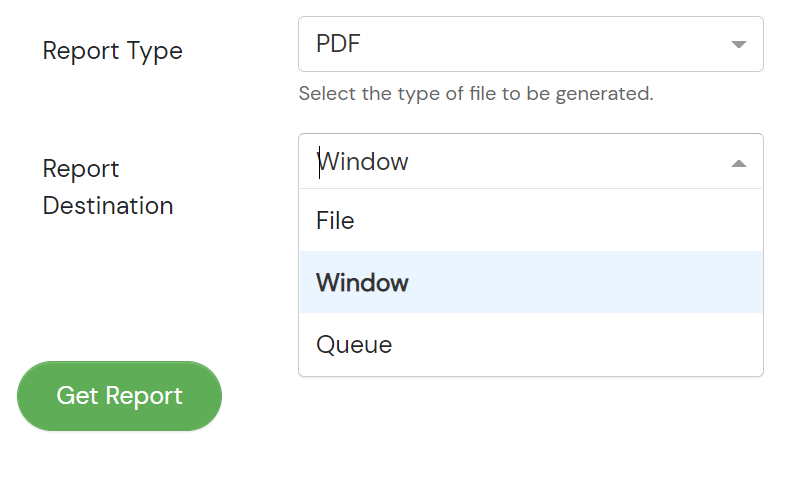This screenshot has height=477, width=794.
Task: Set report destination to Queue
Action: tap(531, 344)
